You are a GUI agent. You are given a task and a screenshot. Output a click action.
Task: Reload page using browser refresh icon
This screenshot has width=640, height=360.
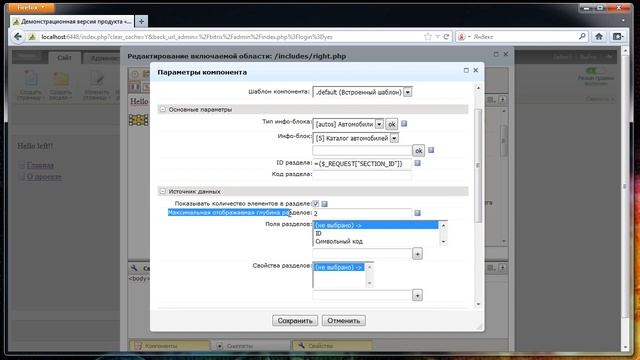[x=446, y=37]
